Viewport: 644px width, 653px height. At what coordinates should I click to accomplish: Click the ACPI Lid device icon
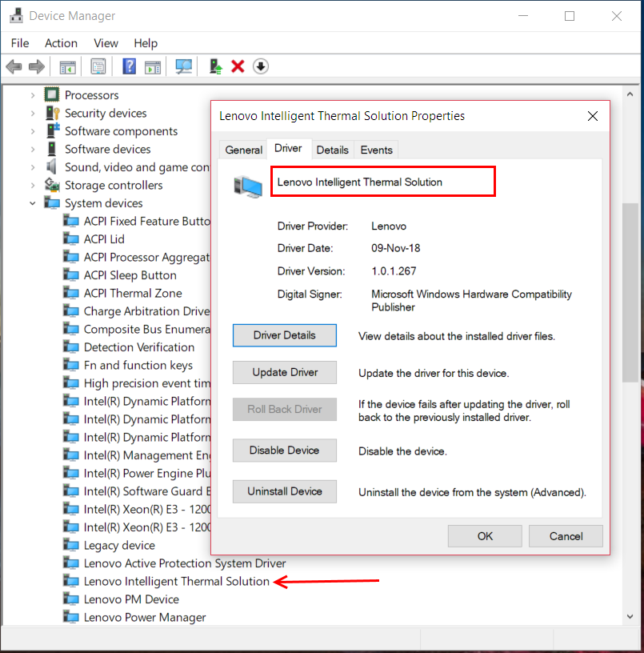pyautogui.click(x=70, y=239)
